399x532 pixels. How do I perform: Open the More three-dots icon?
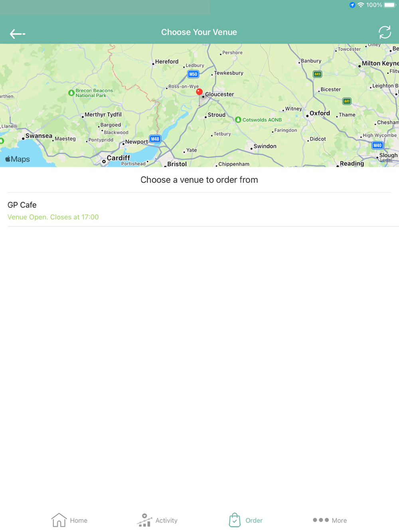(321, 520)
